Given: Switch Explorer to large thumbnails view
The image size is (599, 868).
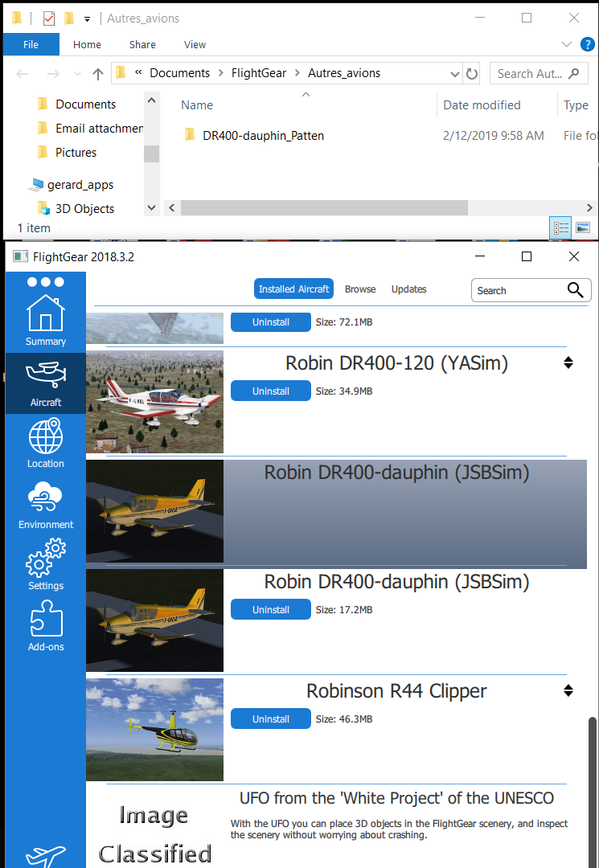Looking at the screenshot, I should pyautogui.click(x=583, y=227).
